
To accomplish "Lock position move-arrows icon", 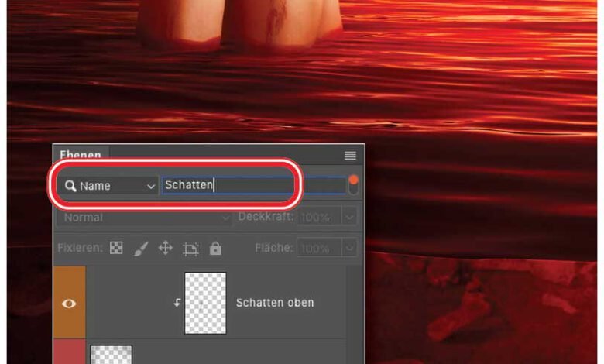I will click(166, 248).
